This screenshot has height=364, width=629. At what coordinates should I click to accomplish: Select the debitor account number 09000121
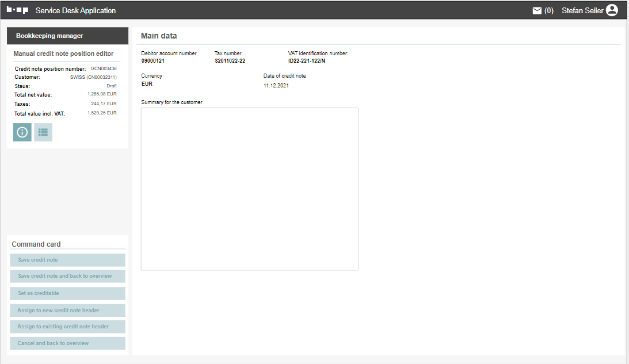(x=153, y=61)
